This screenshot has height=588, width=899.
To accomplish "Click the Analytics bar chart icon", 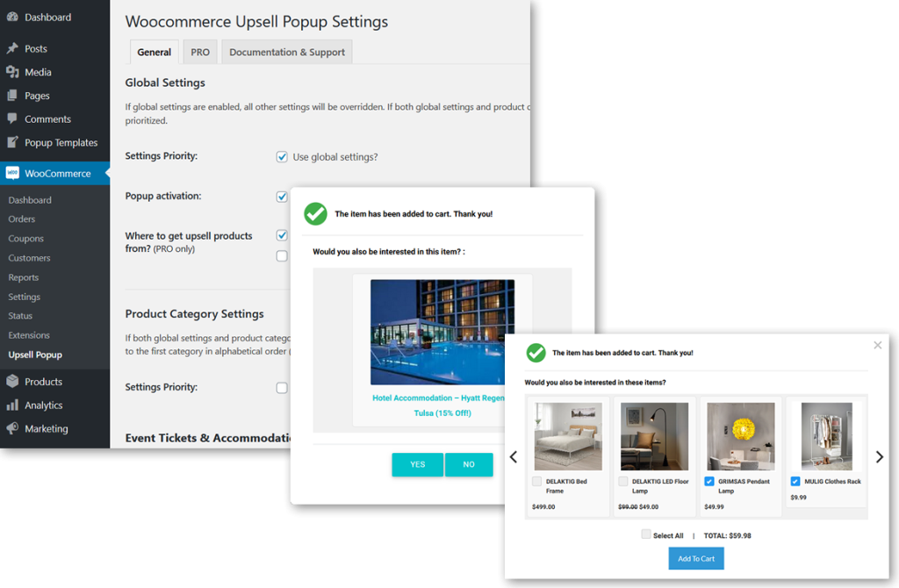I will pos(12,405).
